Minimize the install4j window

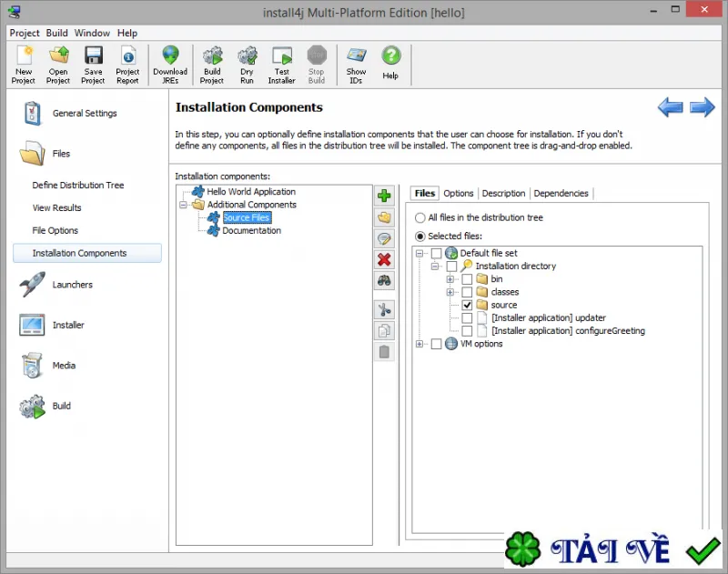[653, 10]
